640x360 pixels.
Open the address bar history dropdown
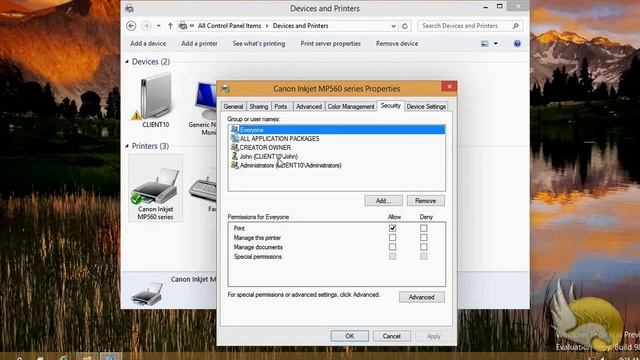click(393, 26)
